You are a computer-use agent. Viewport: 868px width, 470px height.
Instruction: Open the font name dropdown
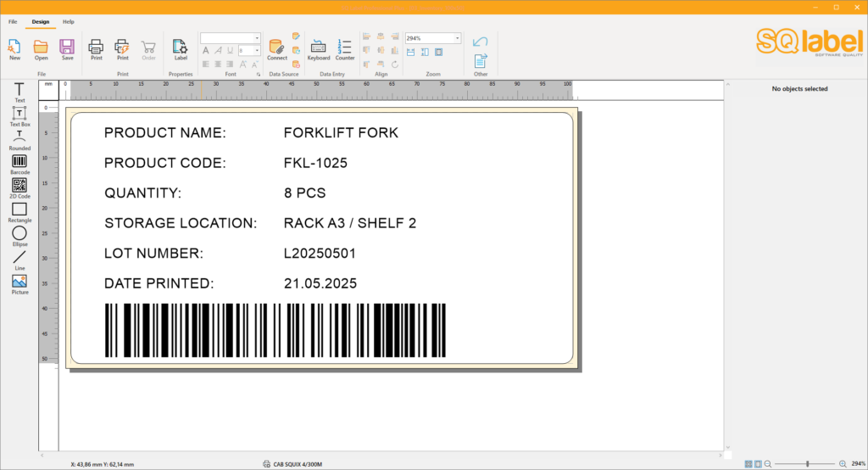click(x=257, y=38)
